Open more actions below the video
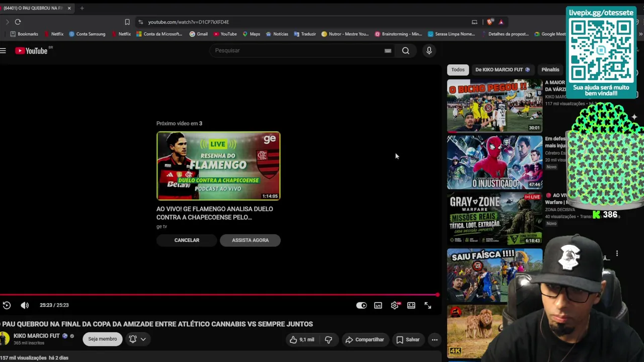Viewport: 644px width, 362px height. pos(435,339)
